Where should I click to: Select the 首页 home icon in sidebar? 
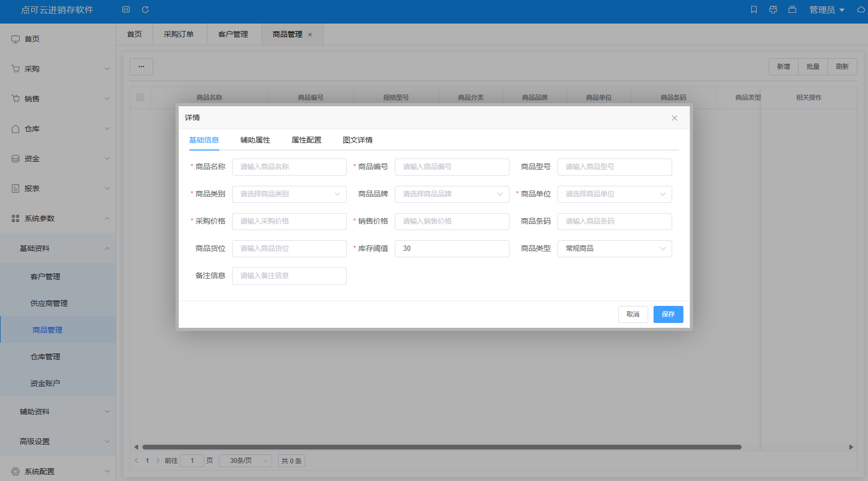(x=14, y=38)
